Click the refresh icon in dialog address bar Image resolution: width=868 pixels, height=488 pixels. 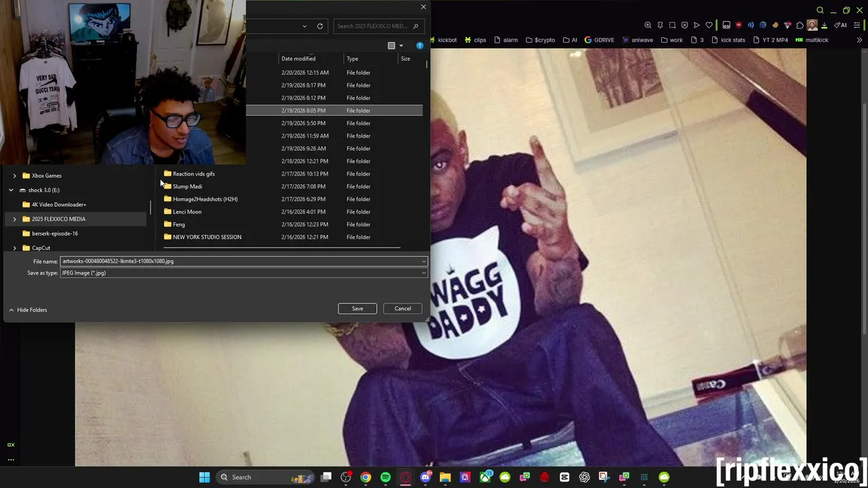(320, 26)
